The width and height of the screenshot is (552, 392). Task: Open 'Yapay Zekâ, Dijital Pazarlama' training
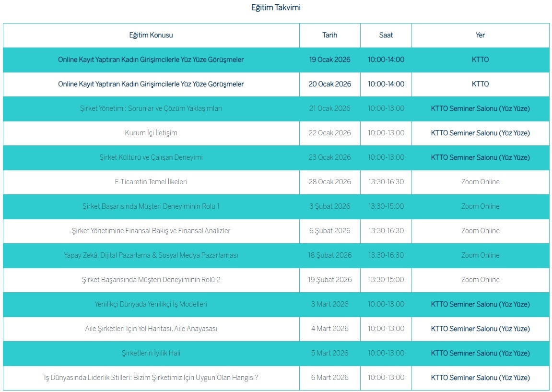tap(151, 255)
